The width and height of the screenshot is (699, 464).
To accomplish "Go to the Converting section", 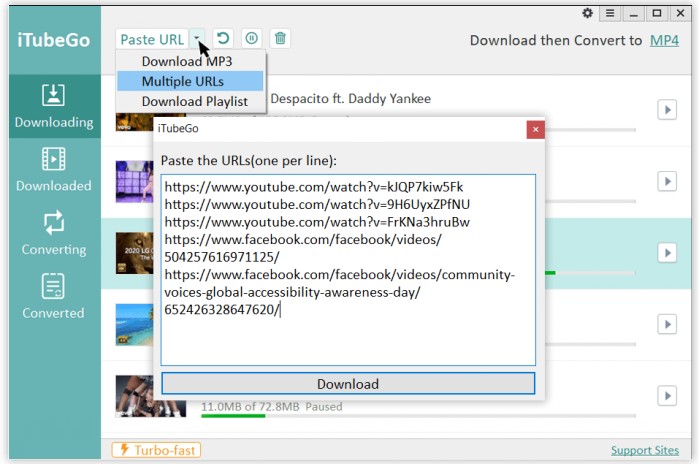I will [53, 233].
